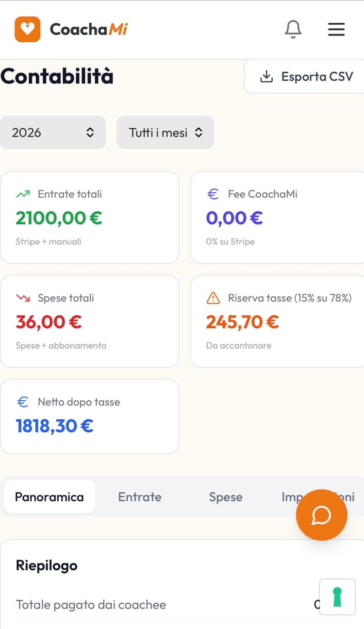The image size is (364, 629).
Task: Open the Tutti i mesi month filter
Action: pos(165,132)
